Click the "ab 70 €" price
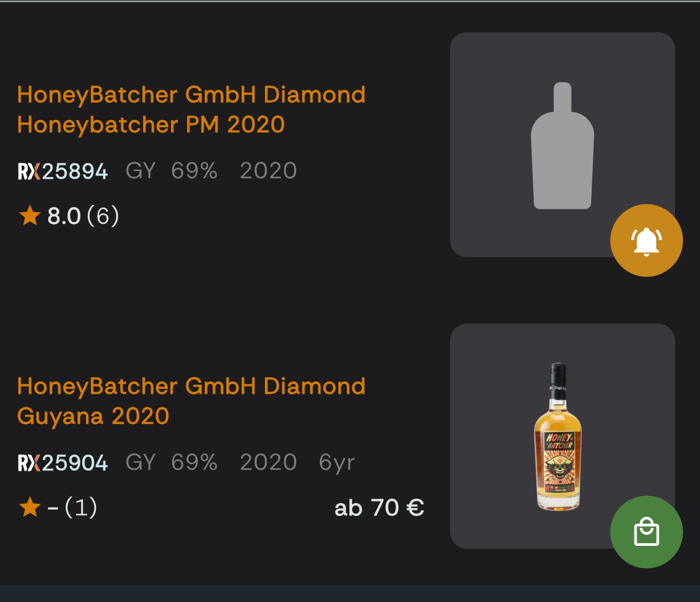Screen dimensions: 700x602 pyautogui.click(x=379, y=508)
